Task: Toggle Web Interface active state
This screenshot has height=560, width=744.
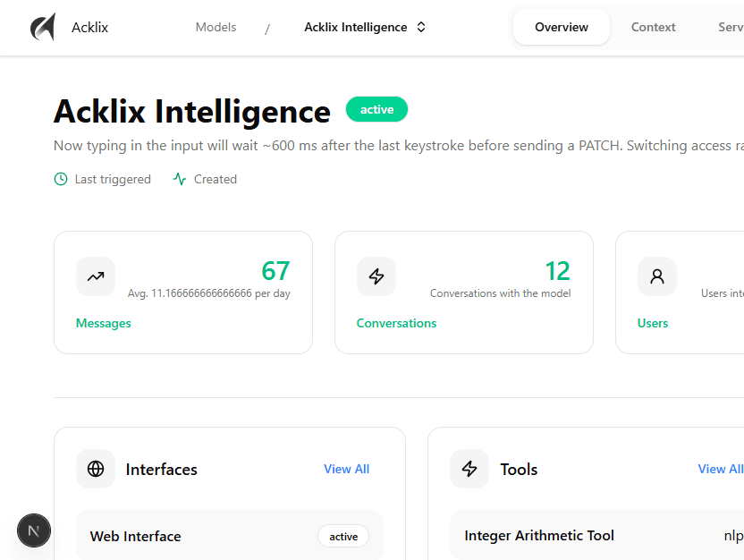Action: [343, 536]
